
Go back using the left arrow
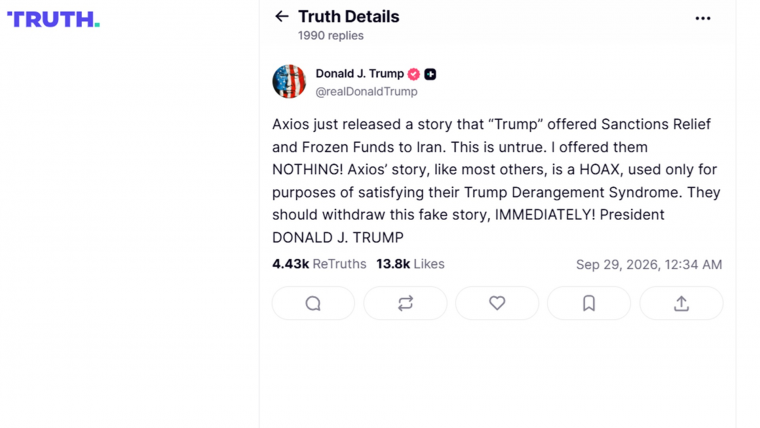282,16
